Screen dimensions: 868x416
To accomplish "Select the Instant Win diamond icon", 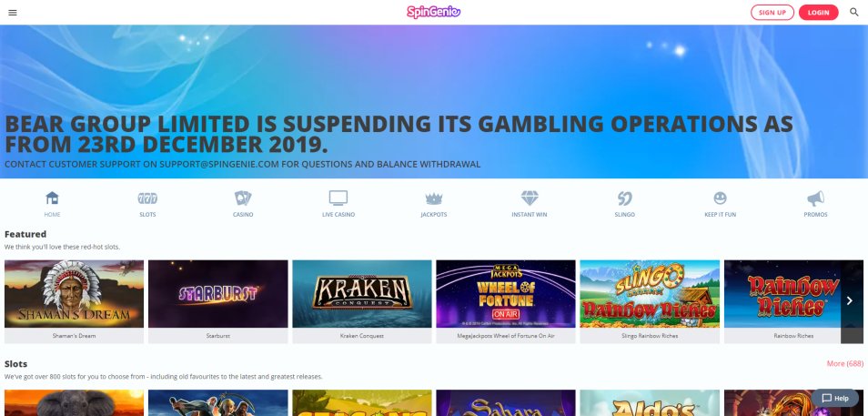I will click(530, 198).
